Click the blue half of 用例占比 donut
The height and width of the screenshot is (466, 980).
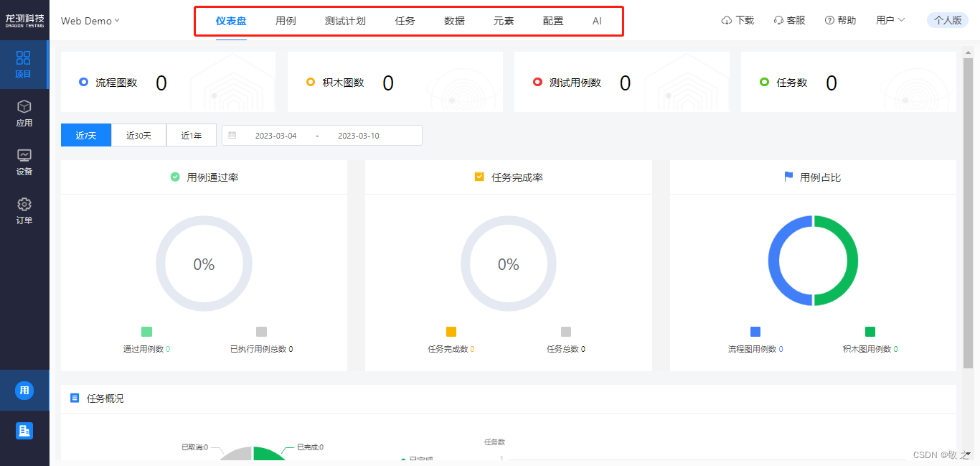[773, 261]
